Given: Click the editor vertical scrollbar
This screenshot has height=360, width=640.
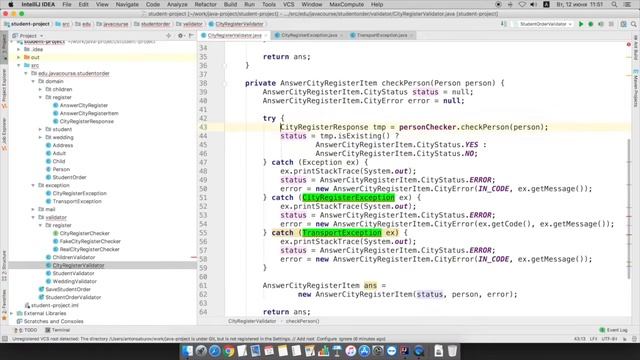Looking at the screenshot, I should tap(629, 209).
